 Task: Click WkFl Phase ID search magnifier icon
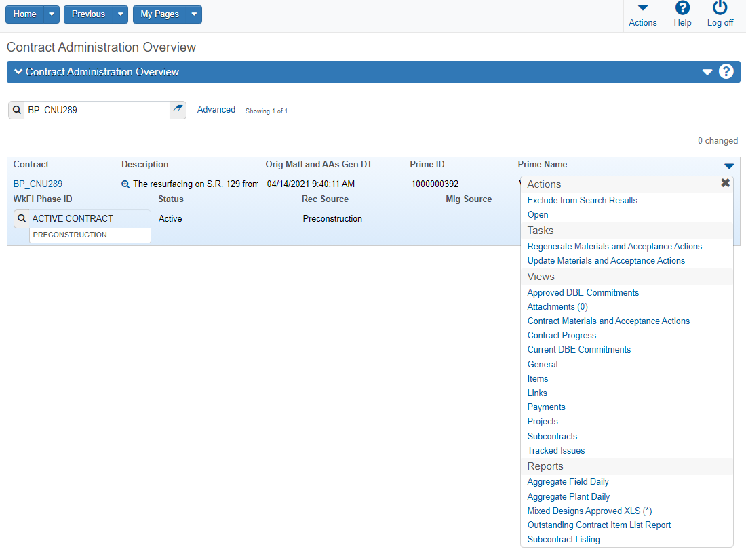point(22,219)
